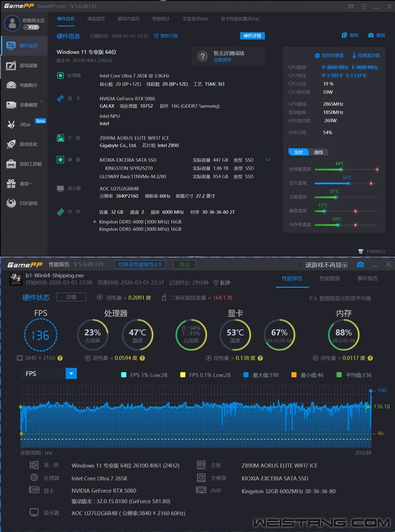Click the 硬件详情 button
Viewport: 395px width, 532px height.
[x=252, y=36]
